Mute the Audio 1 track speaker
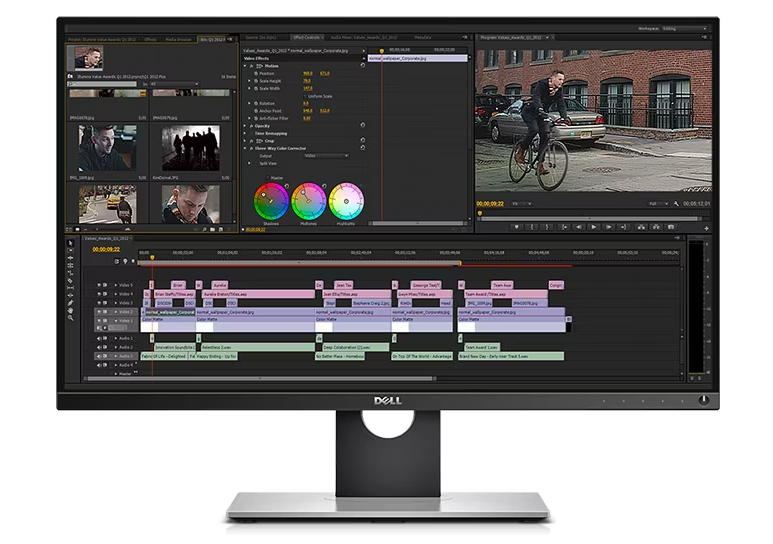The image size is (773, 544). (99, 338)
